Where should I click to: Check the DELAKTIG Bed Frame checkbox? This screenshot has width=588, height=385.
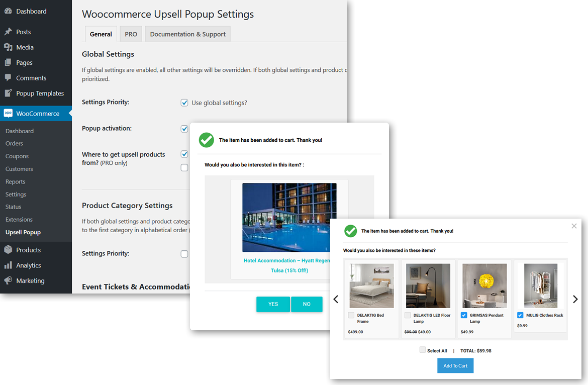click(351, 315)
